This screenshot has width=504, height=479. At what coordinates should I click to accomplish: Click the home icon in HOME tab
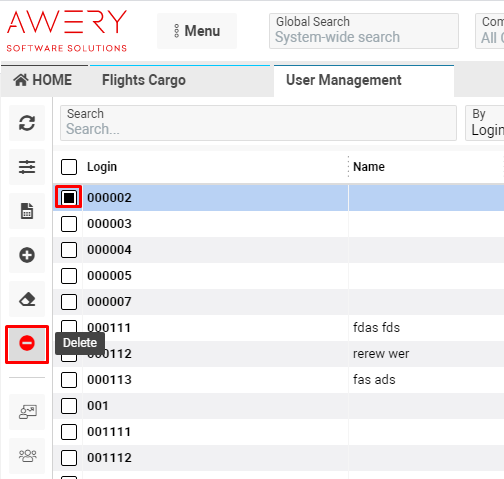pos(21,80)
